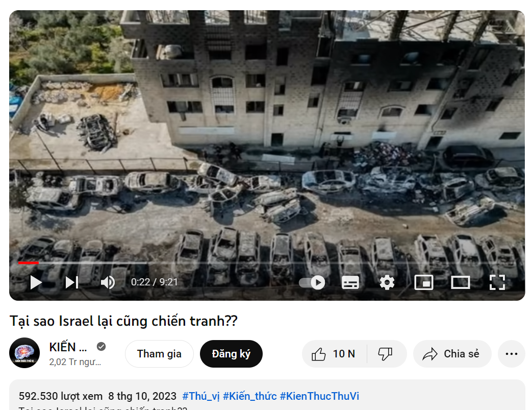This screenshot has width=532, height=410.
Task: Turn on subtitles with the captions icon
Action: coord(350,282)
